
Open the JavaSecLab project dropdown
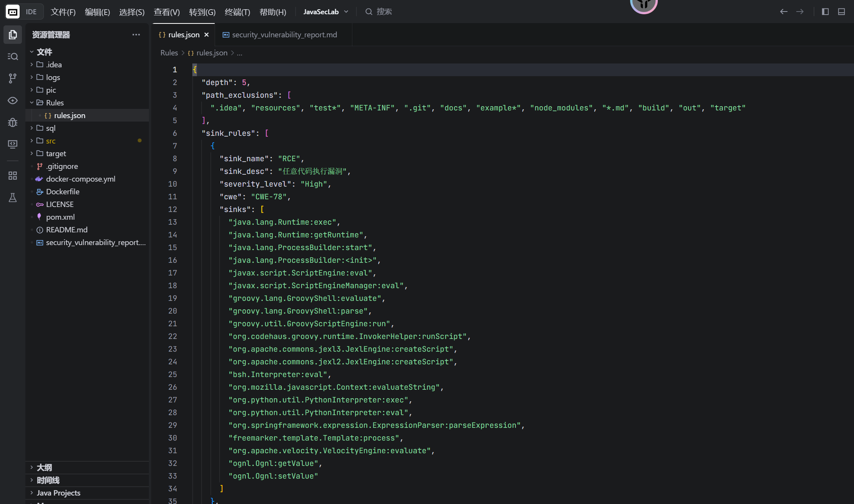[325, 12]
